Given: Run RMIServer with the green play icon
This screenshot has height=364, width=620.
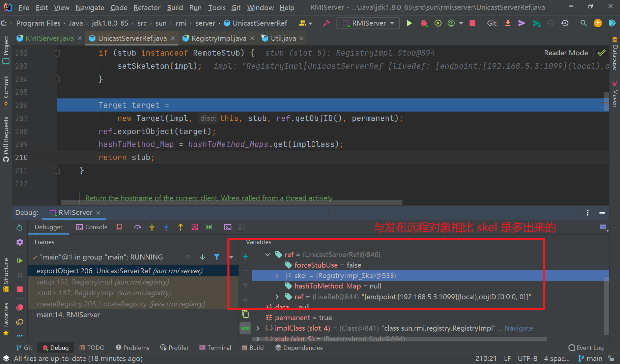Looking at the screenshot, I should (409, 23).
